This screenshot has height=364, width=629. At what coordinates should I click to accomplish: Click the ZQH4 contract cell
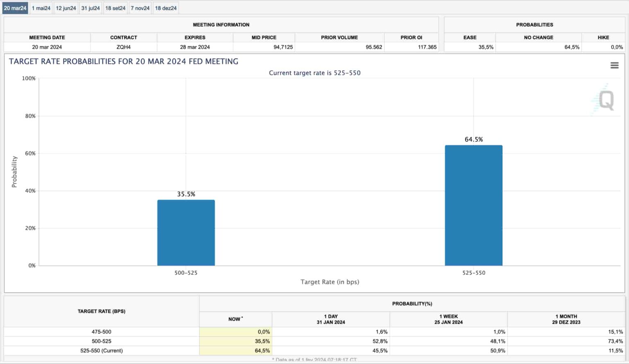click(x=123, y=47)
